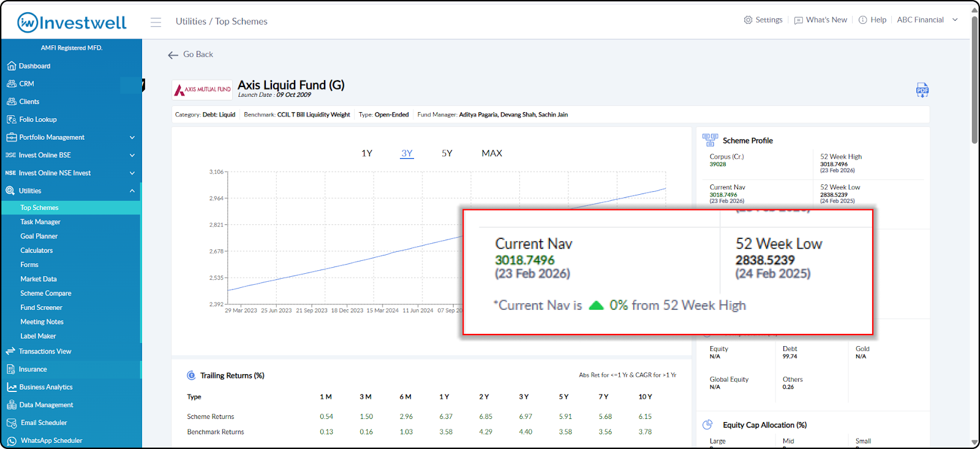This screenshot has width=980, height=449.
Task: Open ABC Financial account dropdown
Action: (x=927, y=20)
